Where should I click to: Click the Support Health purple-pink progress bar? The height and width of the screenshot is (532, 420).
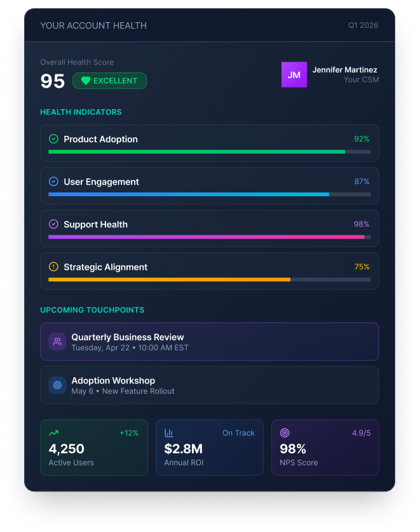[210, 237]
